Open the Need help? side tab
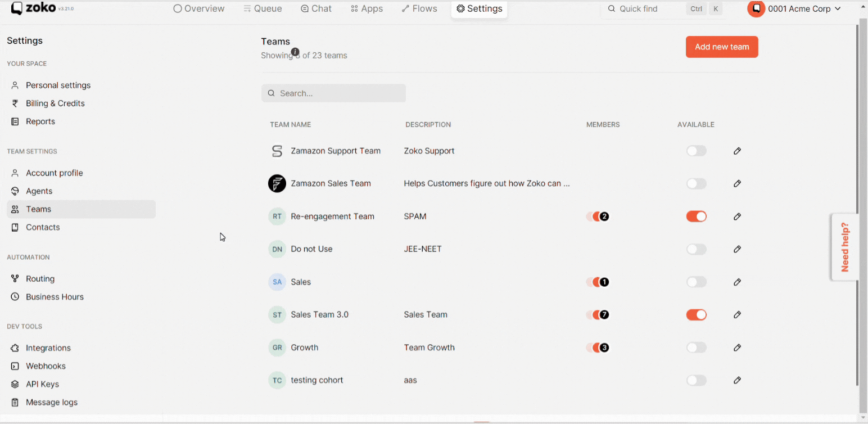The width and height of the screenshot is (868, 424). [844, 247]
